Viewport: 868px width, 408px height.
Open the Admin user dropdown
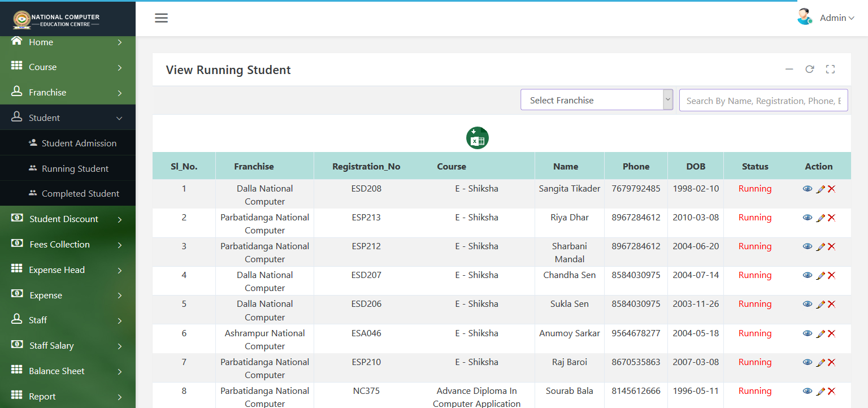837,18
